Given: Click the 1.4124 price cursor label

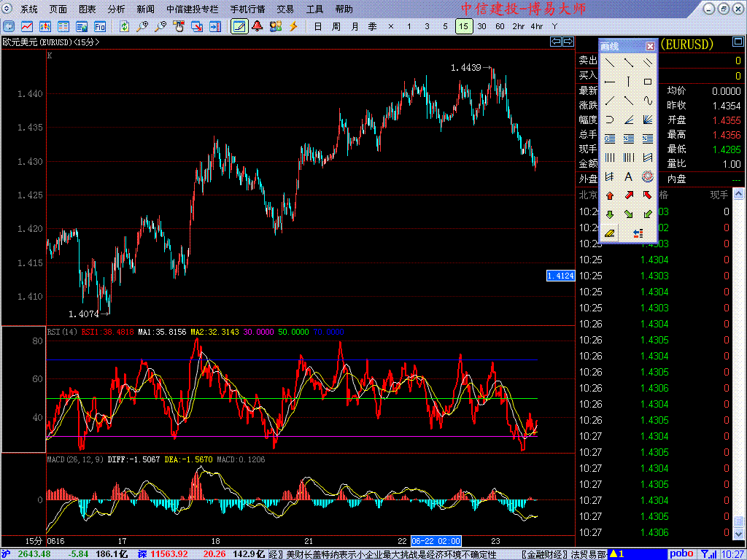Looking at the screenshot, I should click(560, 276).
